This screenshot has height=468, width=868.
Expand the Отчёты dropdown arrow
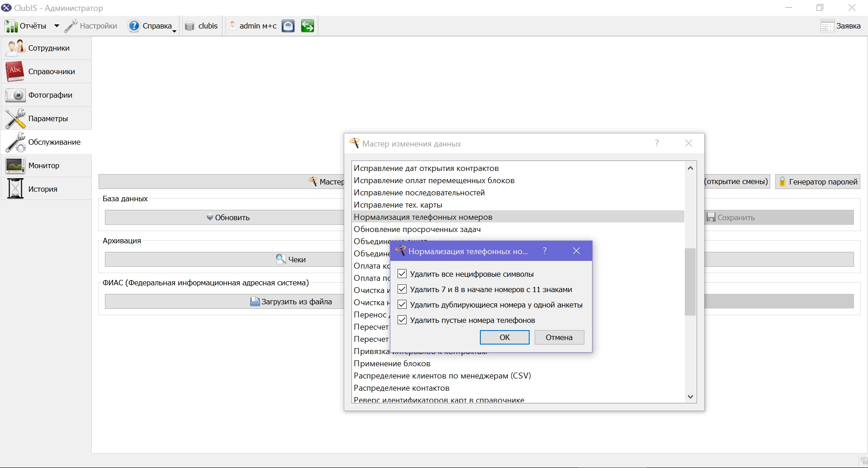[57, 26]
